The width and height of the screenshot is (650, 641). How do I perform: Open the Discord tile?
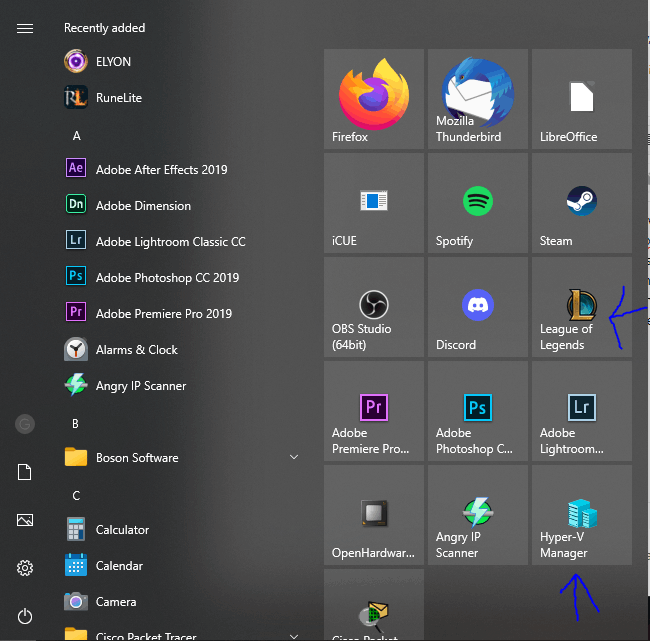coord(478,307)
